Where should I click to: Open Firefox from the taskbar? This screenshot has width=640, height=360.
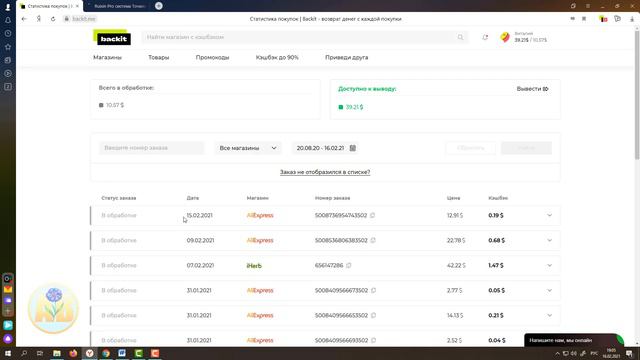point(73,353)
